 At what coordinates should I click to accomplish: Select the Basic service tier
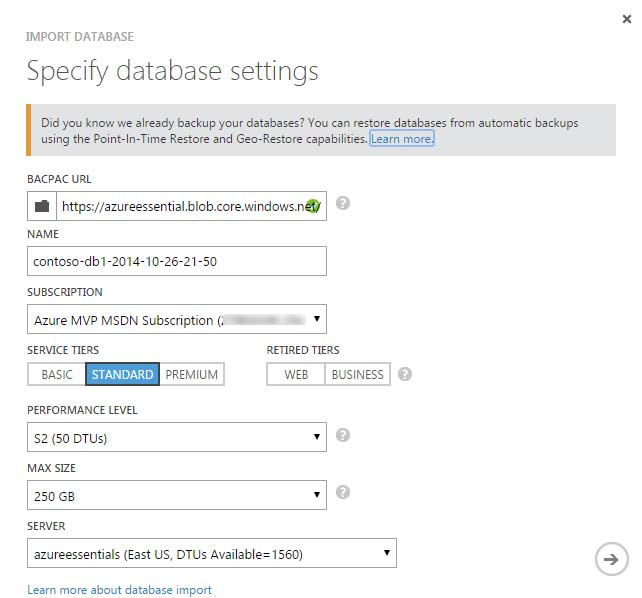point(57,374)
